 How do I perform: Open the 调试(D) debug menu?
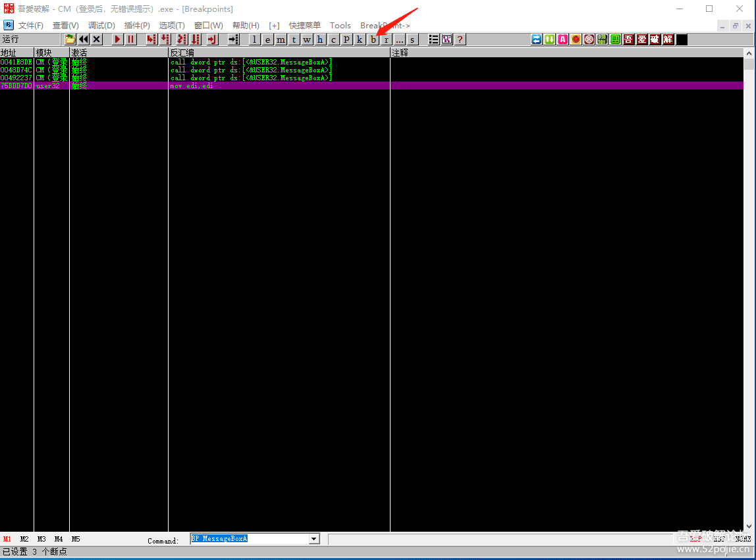tap(101, 26)
